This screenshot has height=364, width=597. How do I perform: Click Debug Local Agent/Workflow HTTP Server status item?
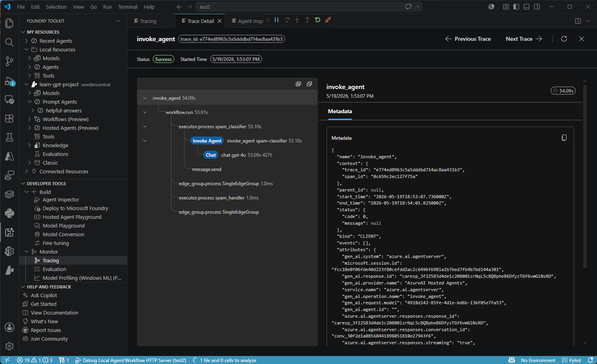pyautogui.click(x=131, y=360)
